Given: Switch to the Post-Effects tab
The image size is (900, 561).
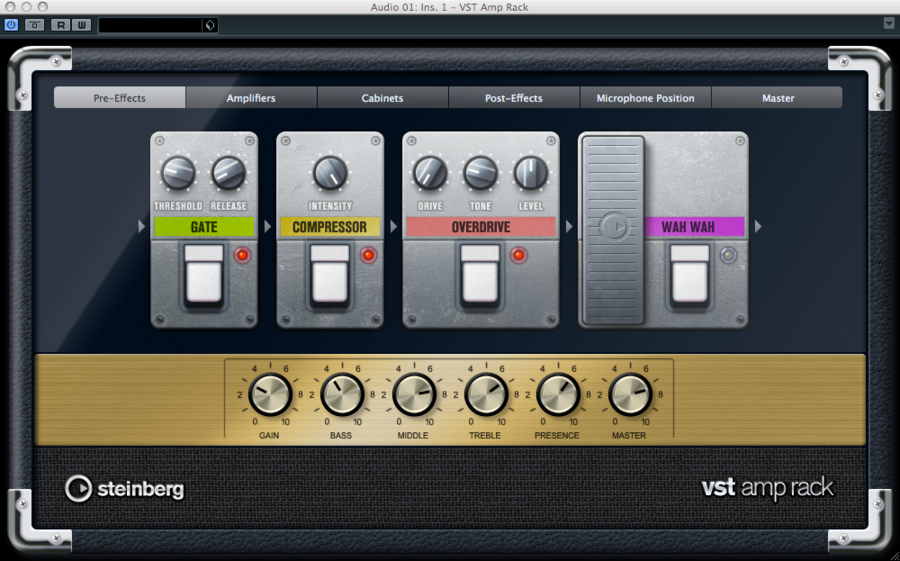Looking at the screenshot, I should click(x=514, y=98).
